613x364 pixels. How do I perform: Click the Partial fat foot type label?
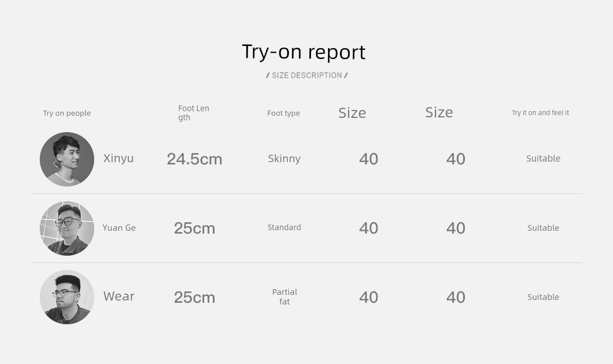[x=284, y=297]
